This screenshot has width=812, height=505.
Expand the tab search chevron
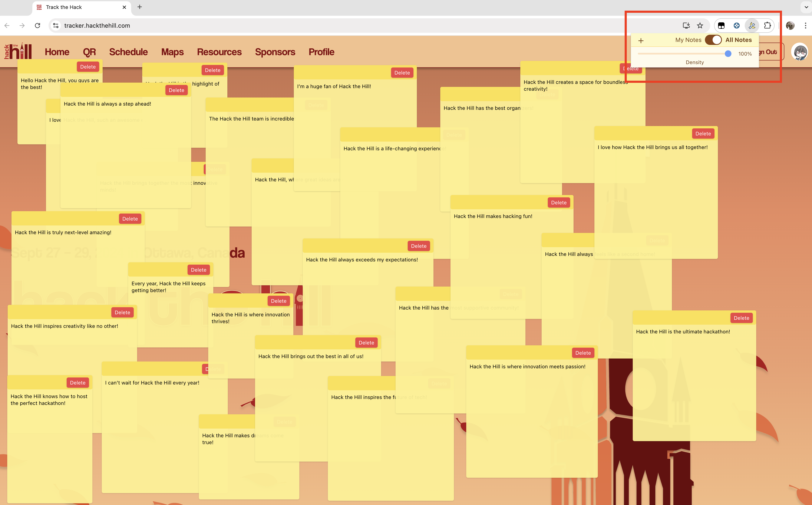[x=806, y=7]
